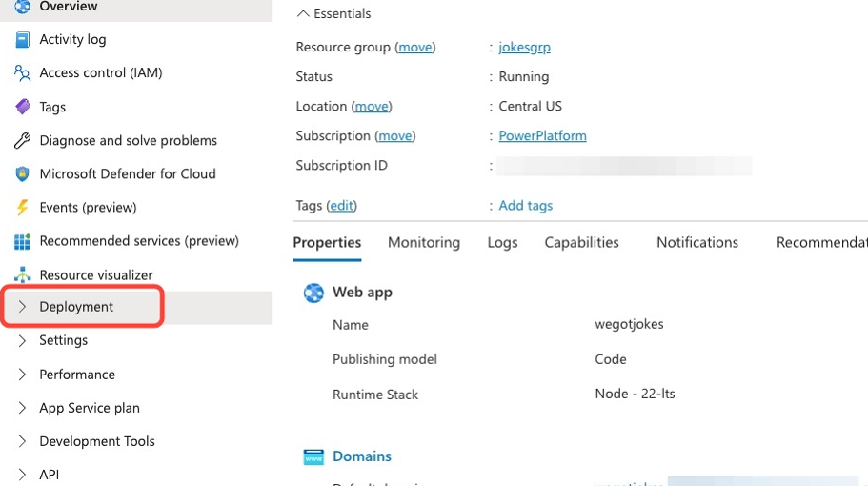The height and width of the screenshot is (486, 868).
Task: Select the Capabilities tab
Action: [581, 243]
